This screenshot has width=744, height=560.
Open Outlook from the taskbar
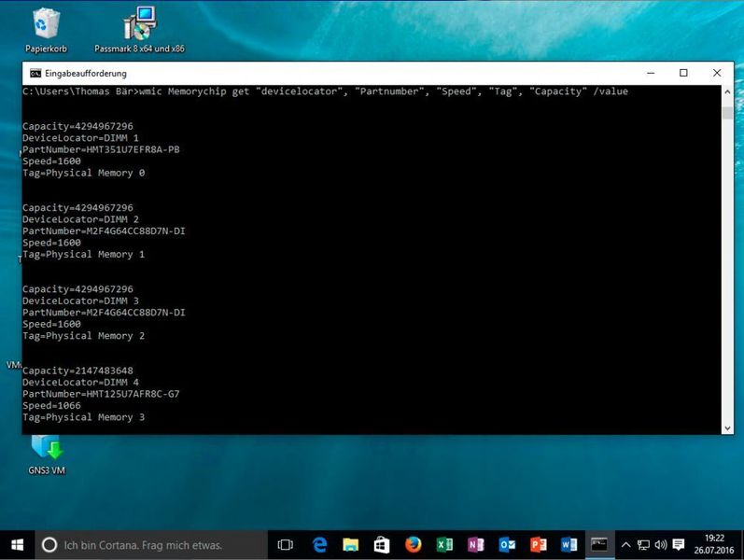tap(507, 545)
